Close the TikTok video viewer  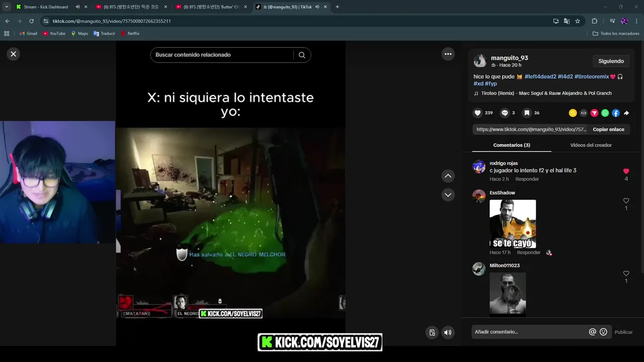click(x=14, y=54)
